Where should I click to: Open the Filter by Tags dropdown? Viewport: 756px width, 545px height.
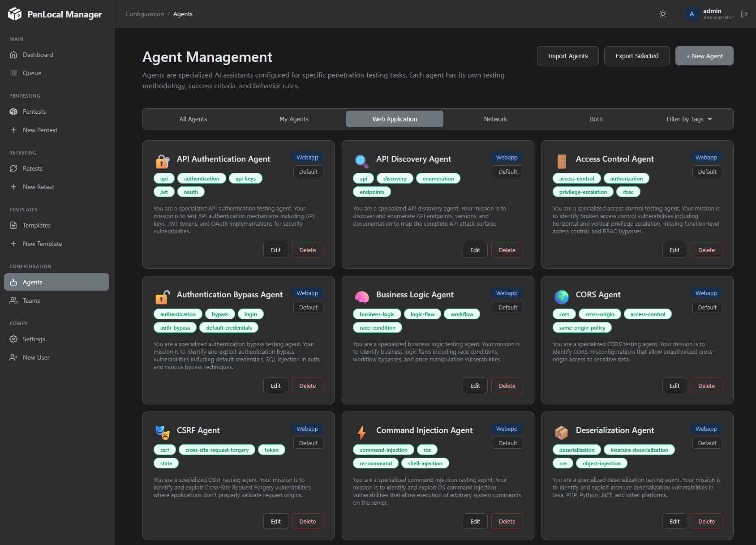tap(688, 119)
